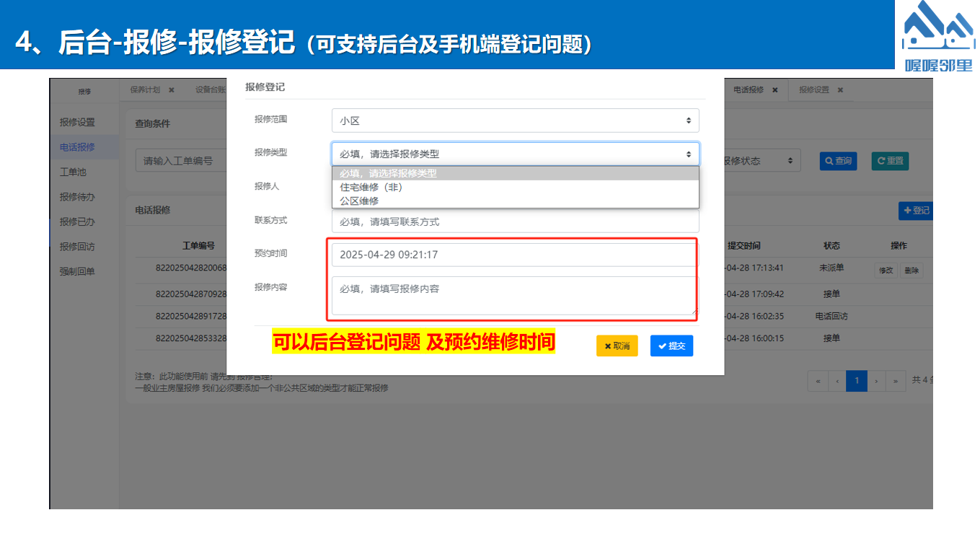Open the 报修范围 dropdown showing 小区

click(515, 120)
